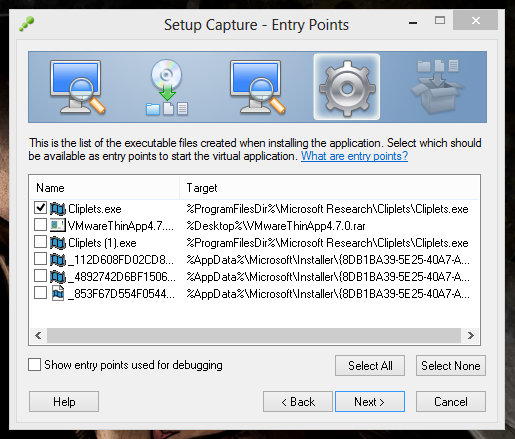Enable Show entry points used for debugging
Screen dimensions: 515x439
(x=35, y=365)
